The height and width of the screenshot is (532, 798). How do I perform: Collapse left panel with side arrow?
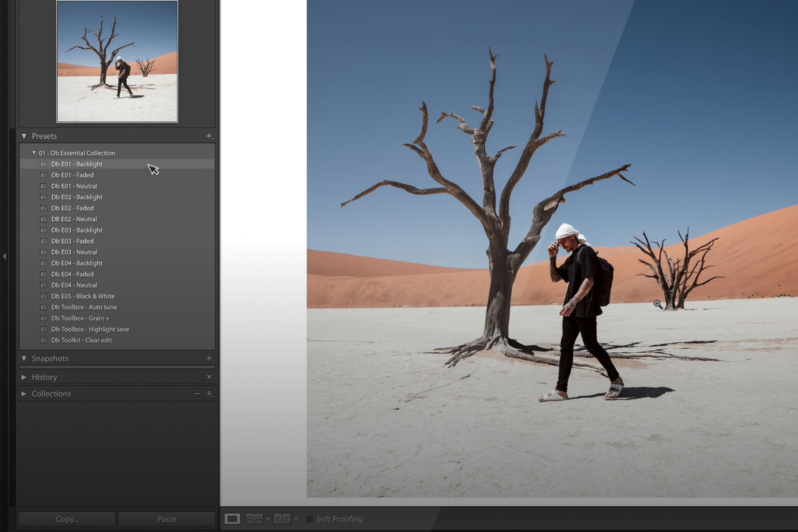tap(4, 256)
